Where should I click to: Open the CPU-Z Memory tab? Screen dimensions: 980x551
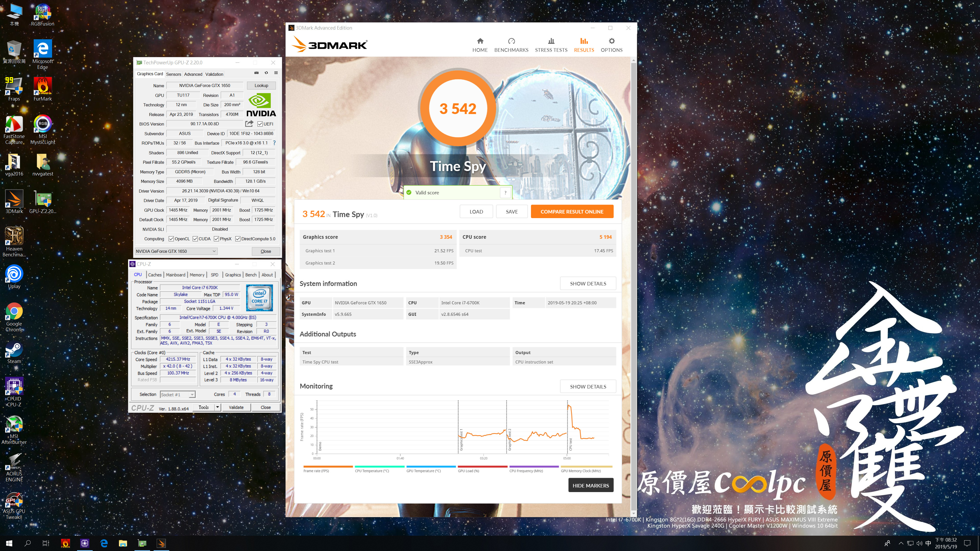tap(197, 275)
